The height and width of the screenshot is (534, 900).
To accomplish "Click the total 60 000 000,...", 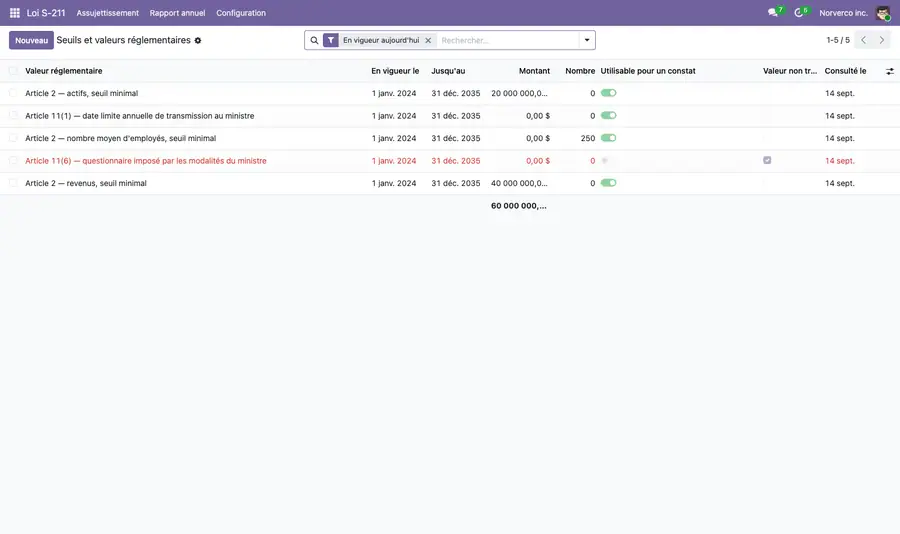I will click(519, 206).
